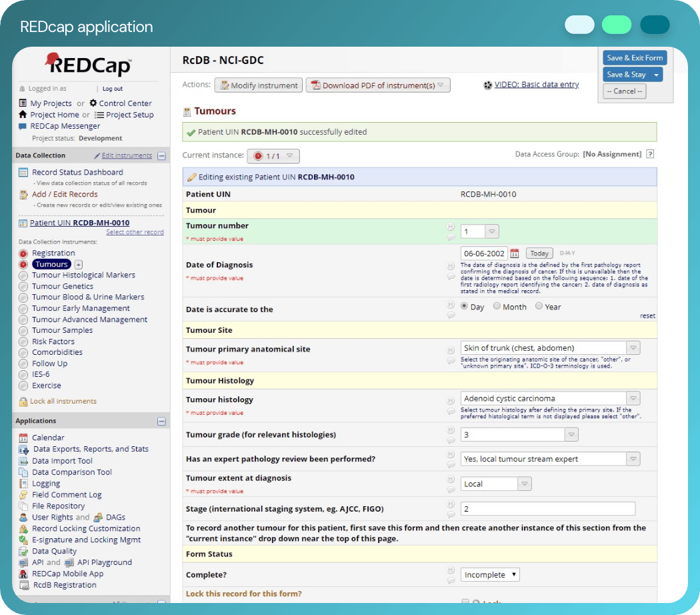700x615 pixels.
Task: Open Project Setup from the sidebar
Action: coord(128,114)
